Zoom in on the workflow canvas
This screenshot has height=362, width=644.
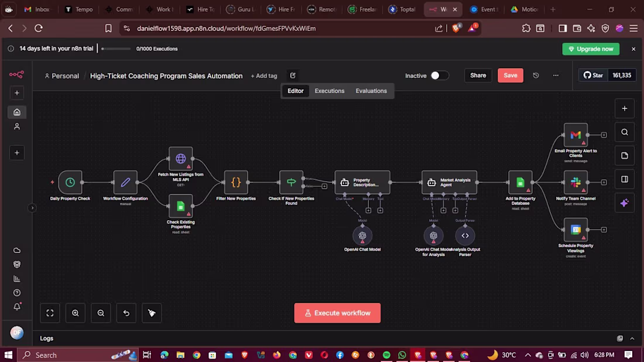[76, 313]
